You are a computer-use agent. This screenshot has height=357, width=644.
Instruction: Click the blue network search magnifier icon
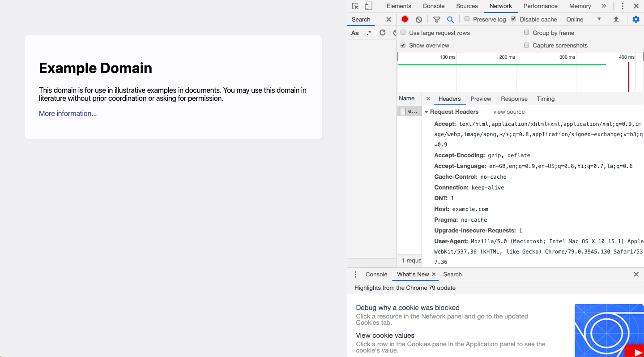[451, 19]
